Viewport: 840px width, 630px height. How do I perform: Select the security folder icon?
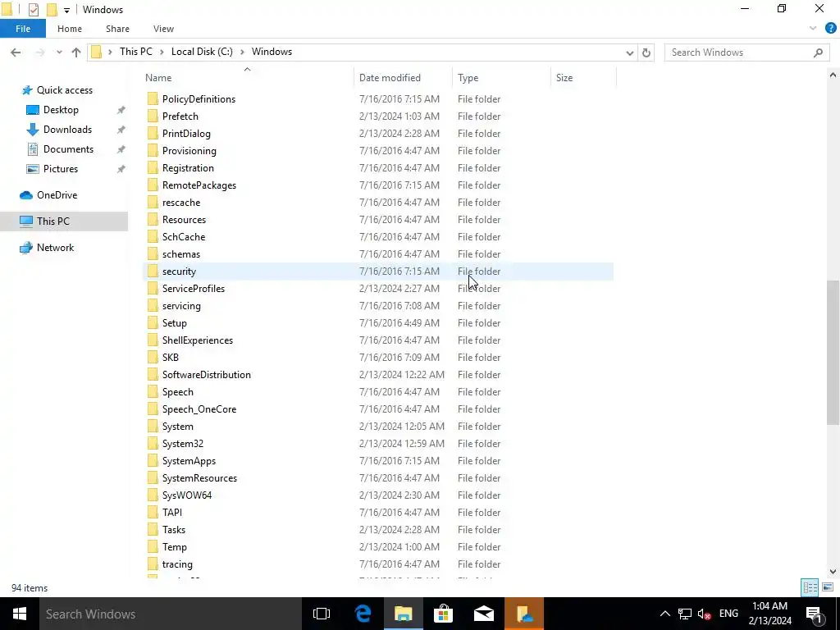click(x=153, y=271)
